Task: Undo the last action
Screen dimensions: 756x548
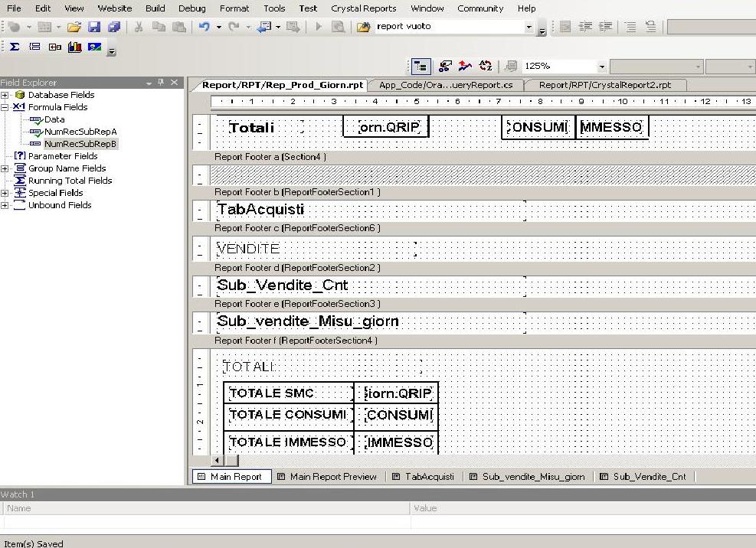Action: click(x=205, y=27)
